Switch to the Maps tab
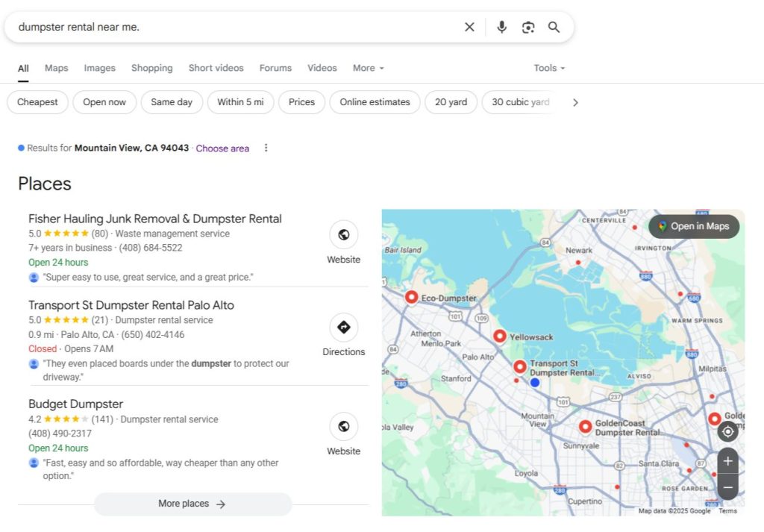The image size is (764, 532). (56, 68)
